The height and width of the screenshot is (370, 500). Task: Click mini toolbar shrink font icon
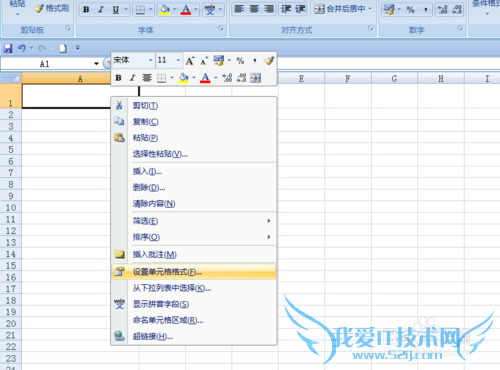204,61
